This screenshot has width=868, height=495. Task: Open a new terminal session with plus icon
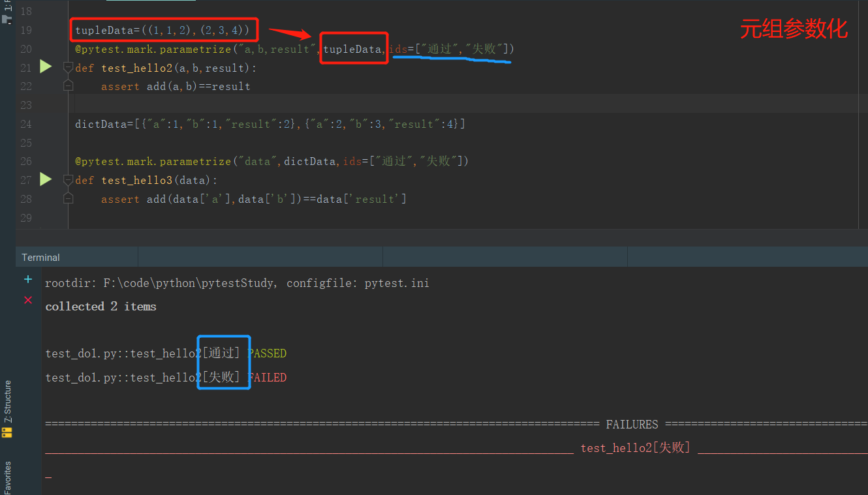tap(28, 279)
